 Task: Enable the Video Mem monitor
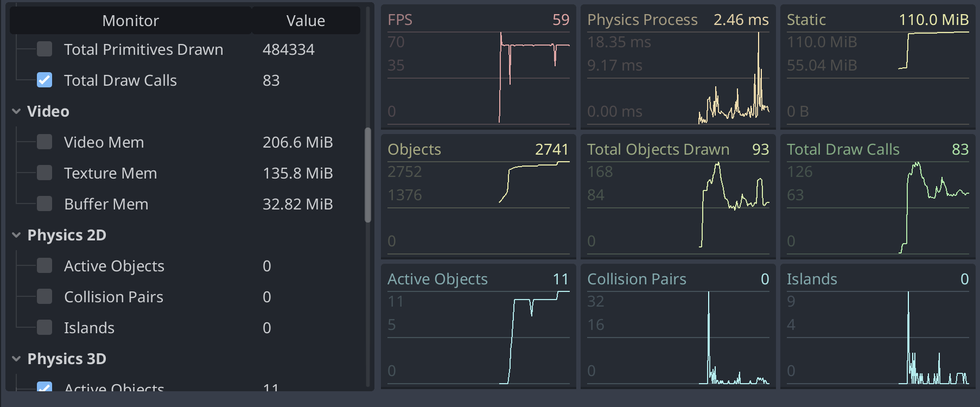click(x=44, y=142)
